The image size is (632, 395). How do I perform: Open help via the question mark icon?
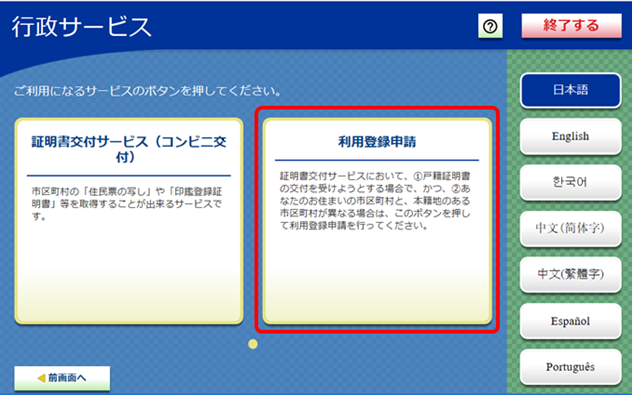coord(490,27)
